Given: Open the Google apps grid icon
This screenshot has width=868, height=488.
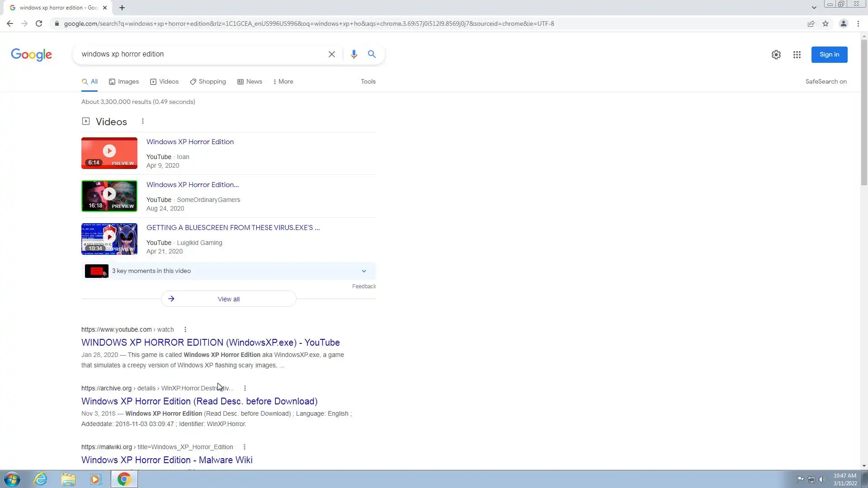Looking at the screenshot, I should coord(797,55).
